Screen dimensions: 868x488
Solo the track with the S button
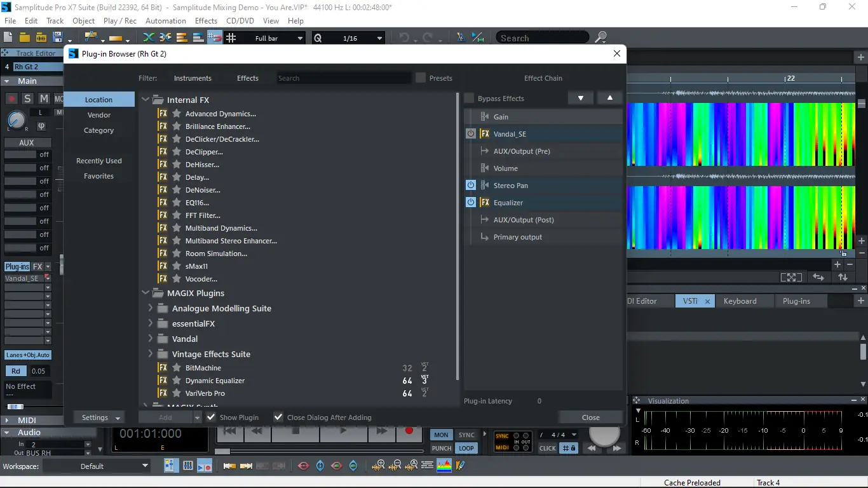(x=27, y=98)
